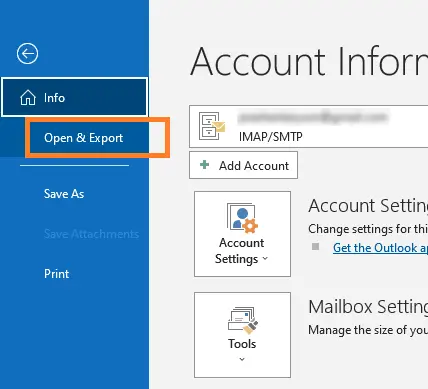Screen dimensions: 428x389
Task: Click the blurred account email address
Action: pos(313,117)
